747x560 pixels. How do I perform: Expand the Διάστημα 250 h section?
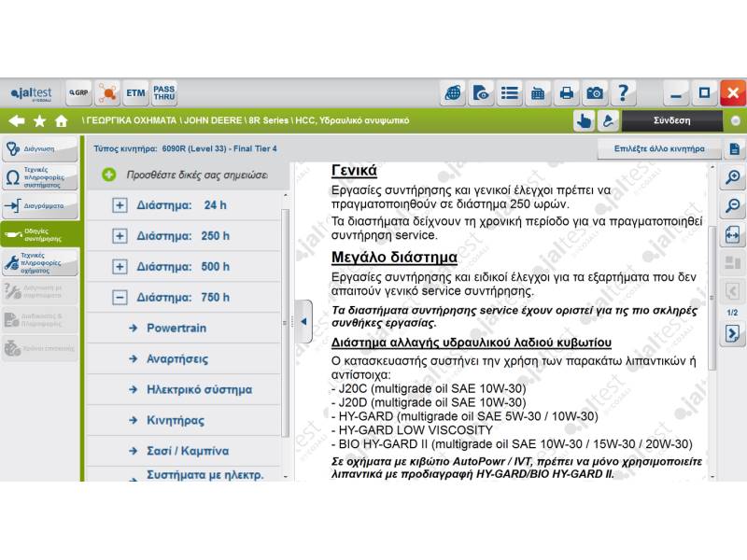(x=120, y=236)
